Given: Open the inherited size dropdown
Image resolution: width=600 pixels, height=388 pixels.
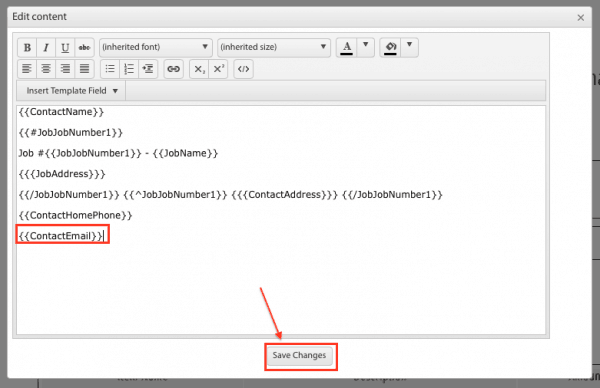Looking at the screenshot, I should click(x=274, y=47).
